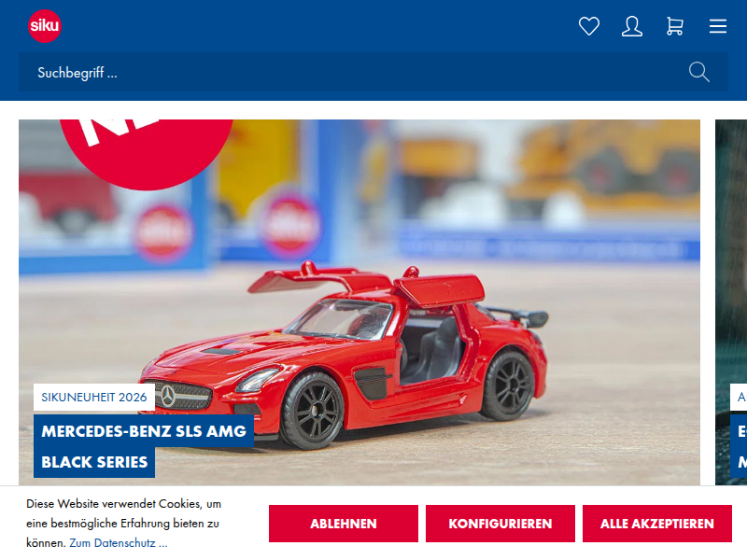Open the shopping cart

click(x=675, y=26)
